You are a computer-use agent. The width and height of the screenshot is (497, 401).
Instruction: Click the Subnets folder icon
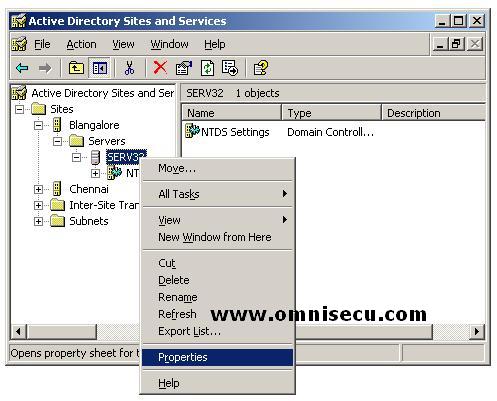tap(57, 221)
